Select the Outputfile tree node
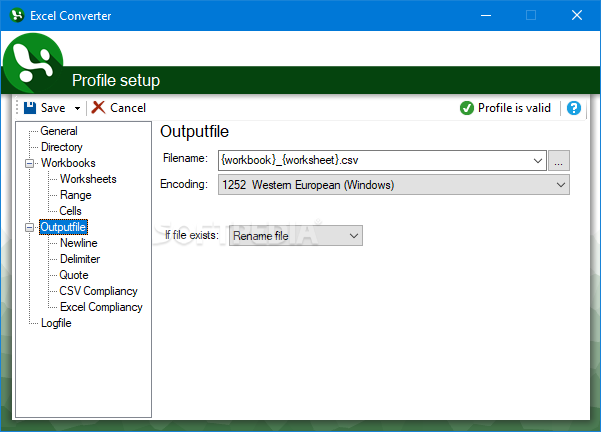Image resolution: width=601 pixels, height=432 pixels. click(63, 227)
